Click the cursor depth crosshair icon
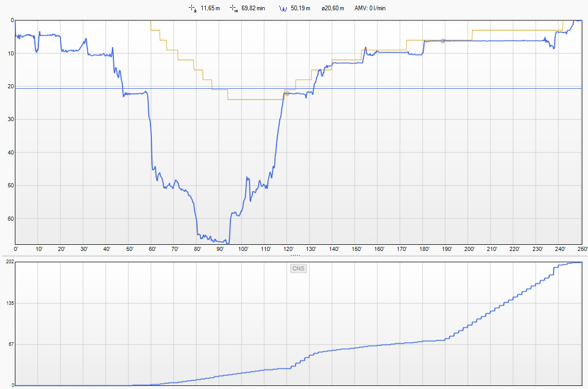Viewport: 588px width, 389px height. 193,8
